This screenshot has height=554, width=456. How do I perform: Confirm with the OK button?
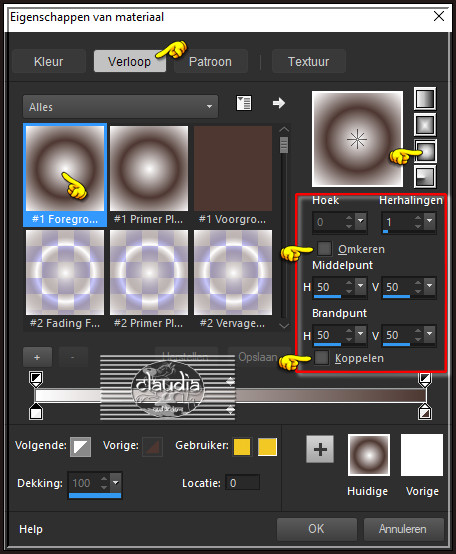click(x=316, y=529)
